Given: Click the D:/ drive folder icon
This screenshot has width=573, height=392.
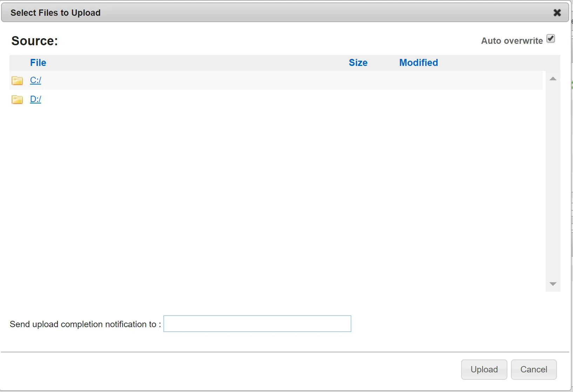Looking at the screenshot, I should click(17, 100).
